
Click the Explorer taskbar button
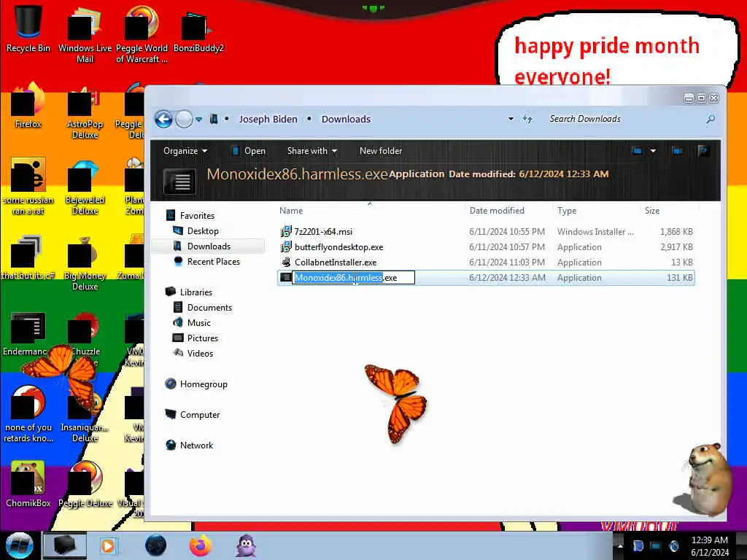[65, 545]
